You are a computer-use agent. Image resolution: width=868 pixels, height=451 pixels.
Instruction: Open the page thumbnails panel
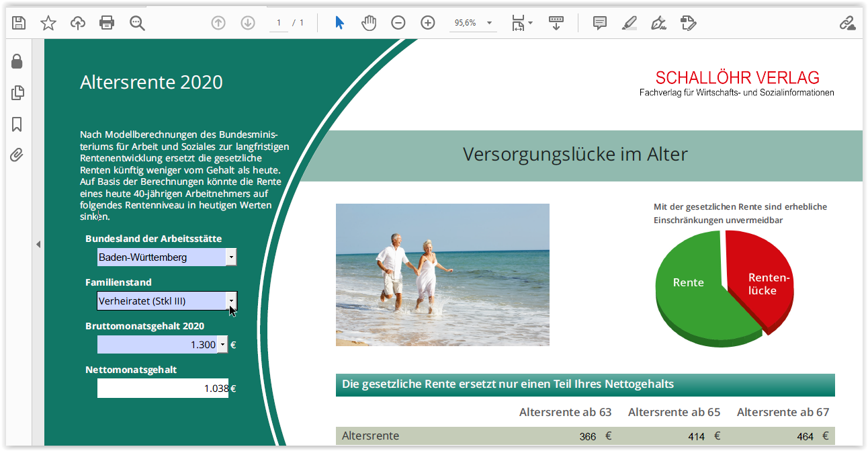(17, 93)
